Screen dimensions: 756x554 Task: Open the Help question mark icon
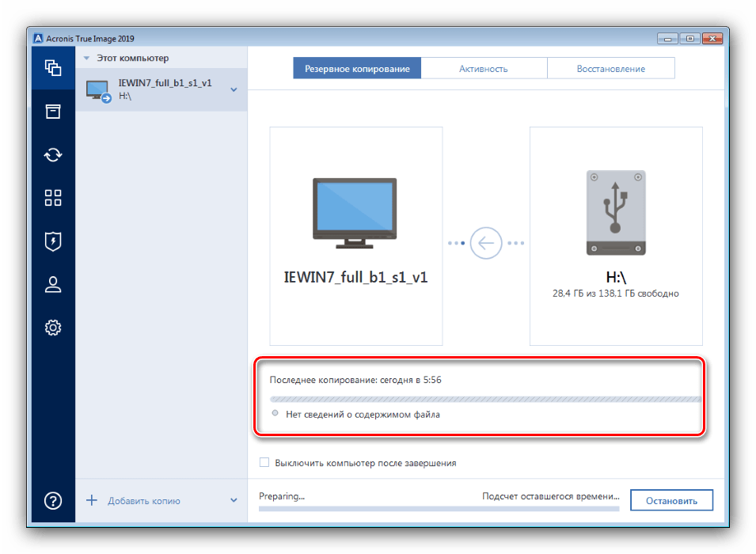(x=53, y=500)
